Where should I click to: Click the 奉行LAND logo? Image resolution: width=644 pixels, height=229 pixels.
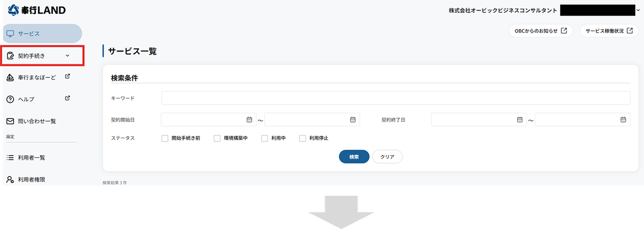point(37,10)
